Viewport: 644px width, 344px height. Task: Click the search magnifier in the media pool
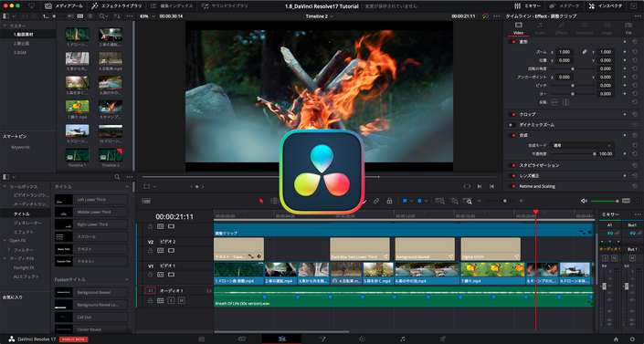tap(102, 16)
